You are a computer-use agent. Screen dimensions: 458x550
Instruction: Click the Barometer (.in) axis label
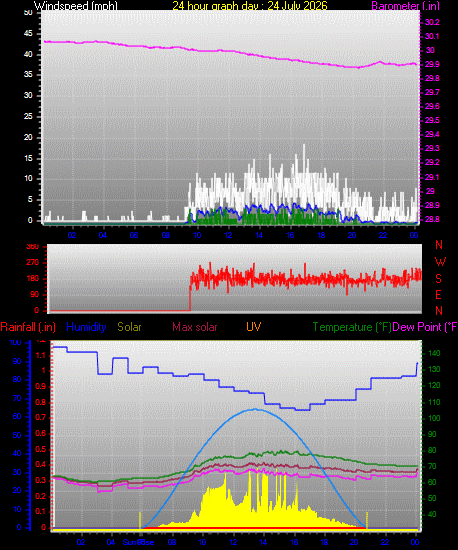(405, 6)
